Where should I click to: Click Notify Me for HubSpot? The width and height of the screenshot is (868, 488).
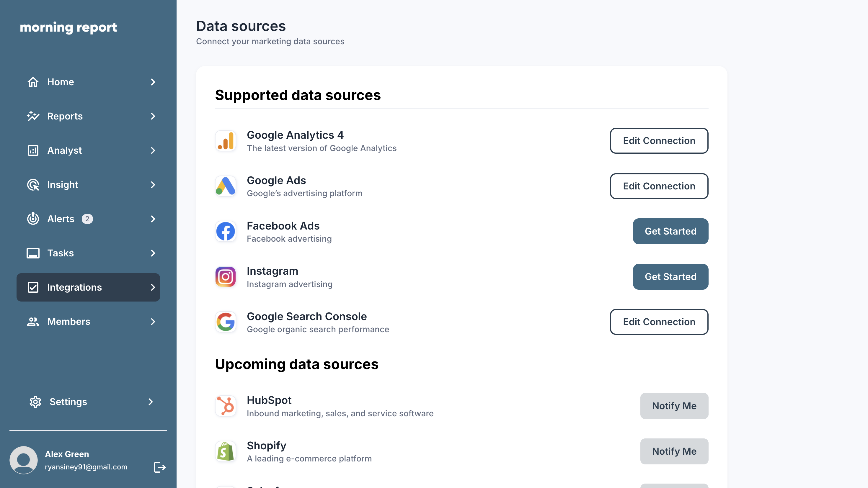tap(674, 406)
